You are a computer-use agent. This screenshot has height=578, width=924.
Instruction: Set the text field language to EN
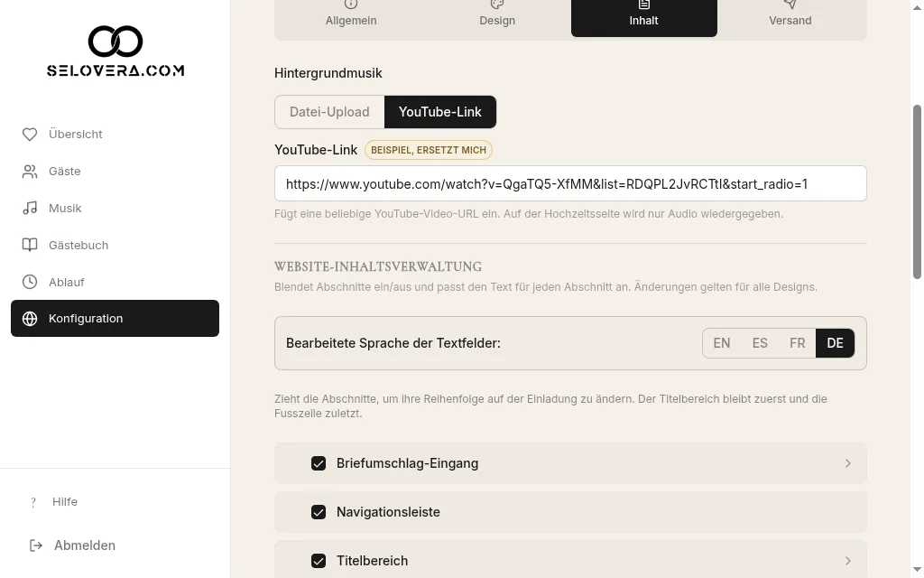coord(721,343)
